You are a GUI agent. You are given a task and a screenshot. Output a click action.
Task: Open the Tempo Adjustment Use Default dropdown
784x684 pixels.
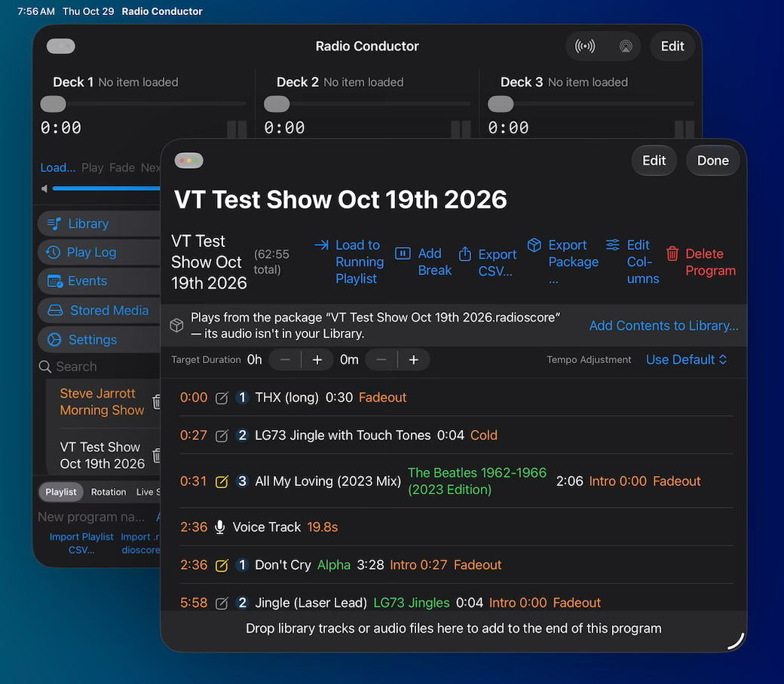pyautogui.click(x=687, y=360)
